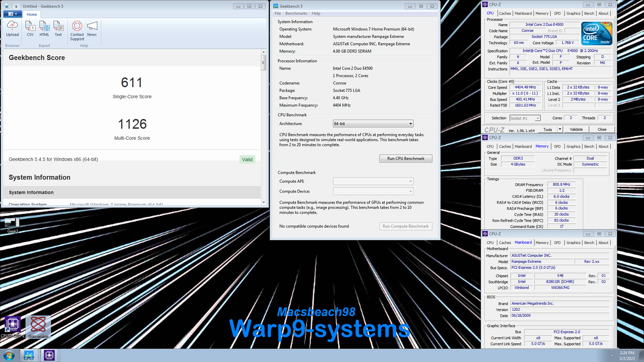Screen dimensions: 644x362
Task: Click the Validate button in CPU-Z
Action: coord(576,129)
